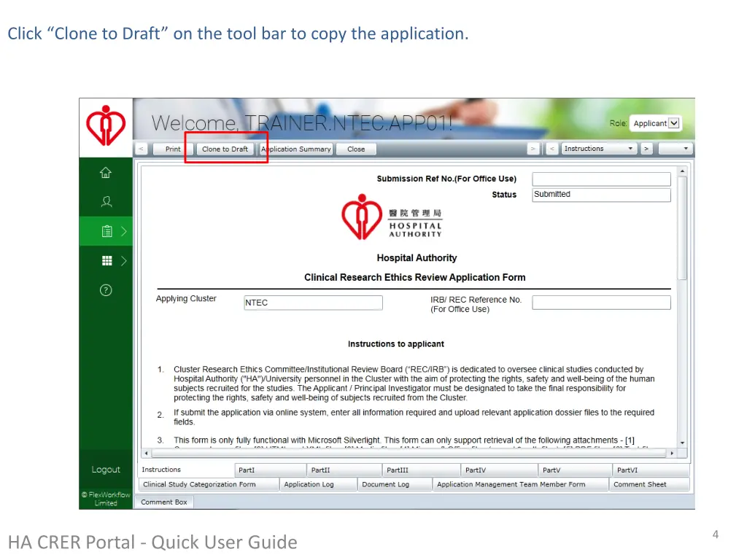This screenshot has height=560, width=747.
Task: Click the right arrow after the Instructions dropdown
Action: (646, 149)
